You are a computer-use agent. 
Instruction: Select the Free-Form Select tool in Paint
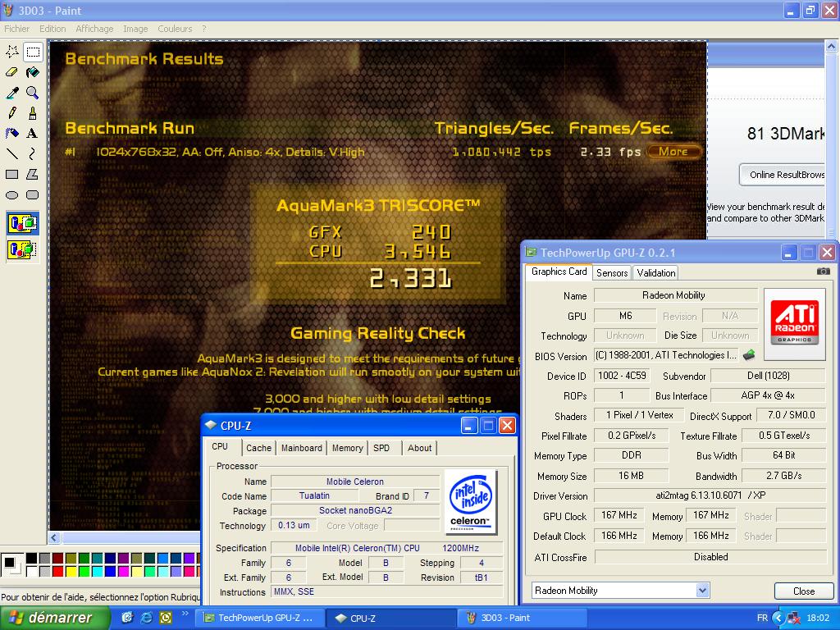11,52
